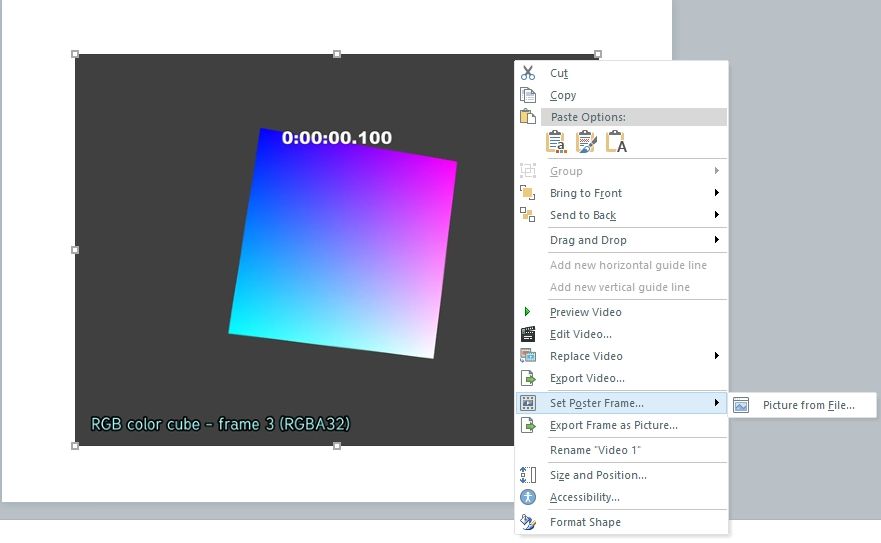Open Edit Video... dialog
This screenshot has height=543, width=881.
pos(621,334)
